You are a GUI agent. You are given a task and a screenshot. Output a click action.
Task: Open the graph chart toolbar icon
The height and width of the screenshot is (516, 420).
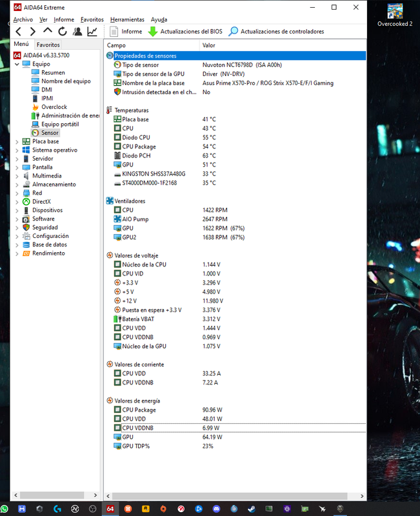92,32
